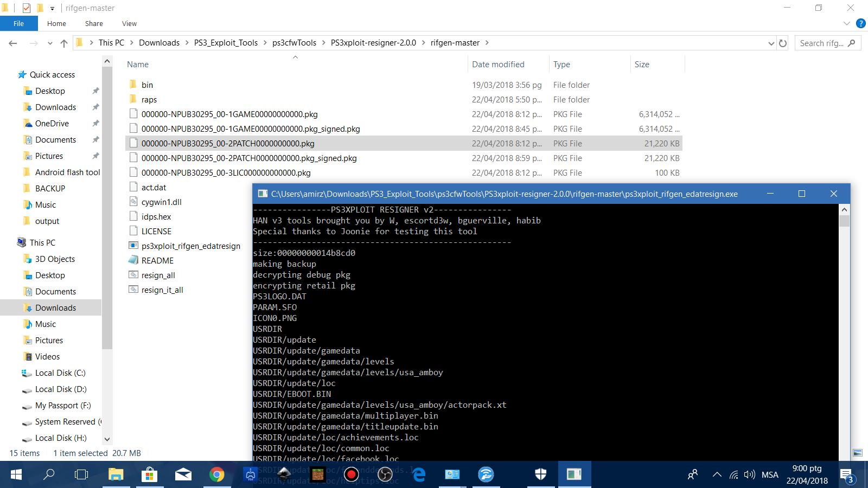Sort by the Type column header
The width and height of the screenshot is (868, 488).
pos(561,65)
